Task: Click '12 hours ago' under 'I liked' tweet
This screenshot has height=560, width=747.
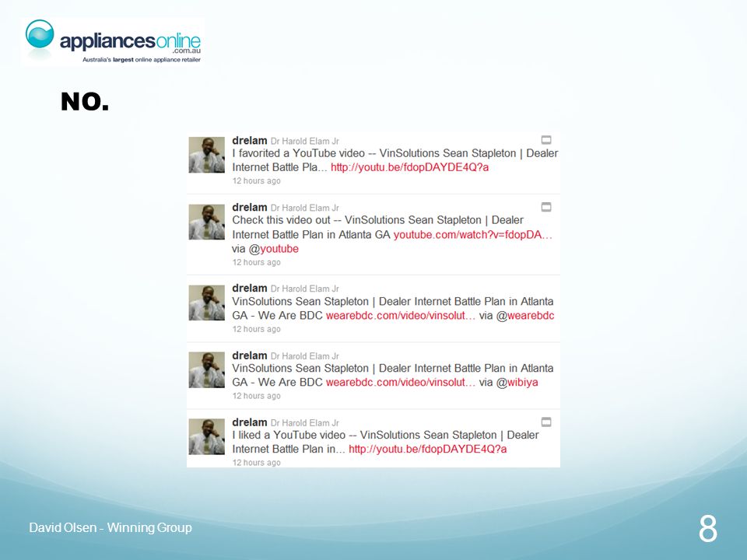Action: [256, 463]
